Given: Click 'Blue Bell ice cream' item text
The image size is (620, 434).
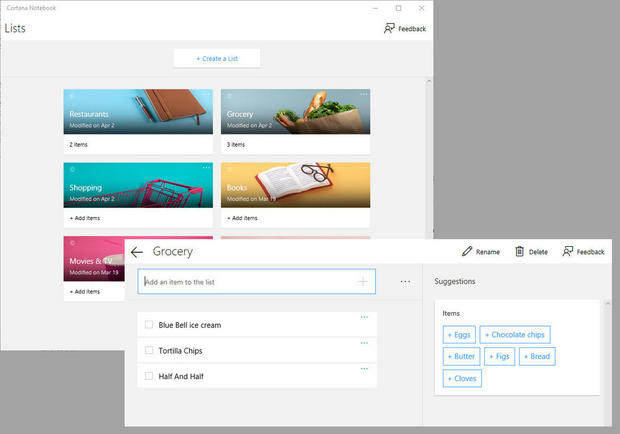Looking at the screenshot, I should tap(190, 325).
